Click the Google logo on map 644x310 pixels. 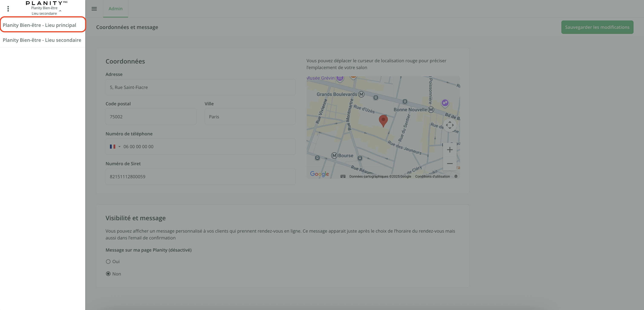pyautogui.click(x=319, y=174)
